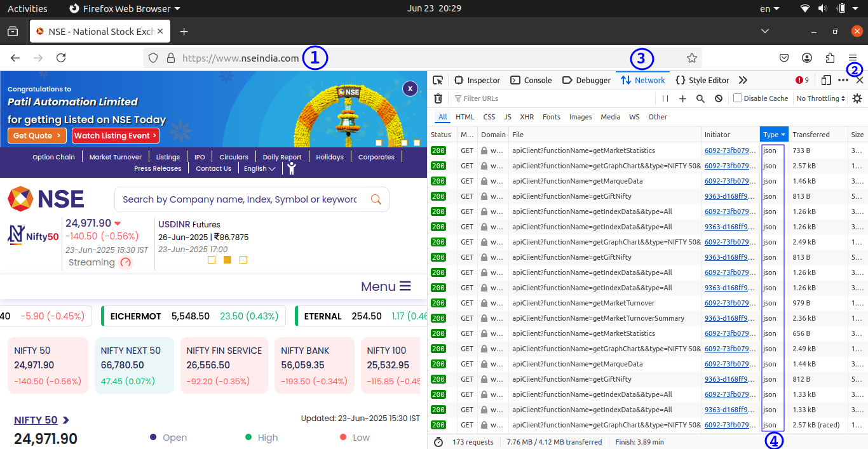Screen dimensions: 868x449
Task: Activate the DevTools element picker
Action: [438, 80]
